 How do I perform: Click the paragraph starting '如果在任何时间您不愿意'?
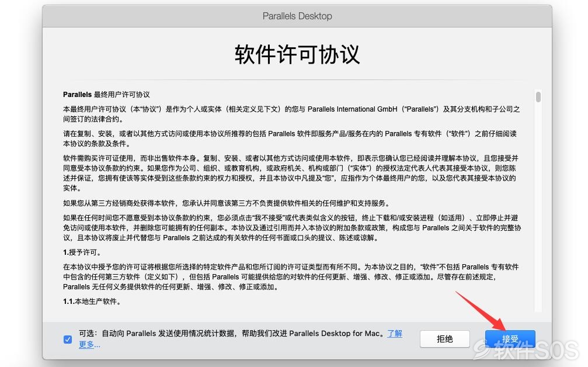(x=292, y=228)
